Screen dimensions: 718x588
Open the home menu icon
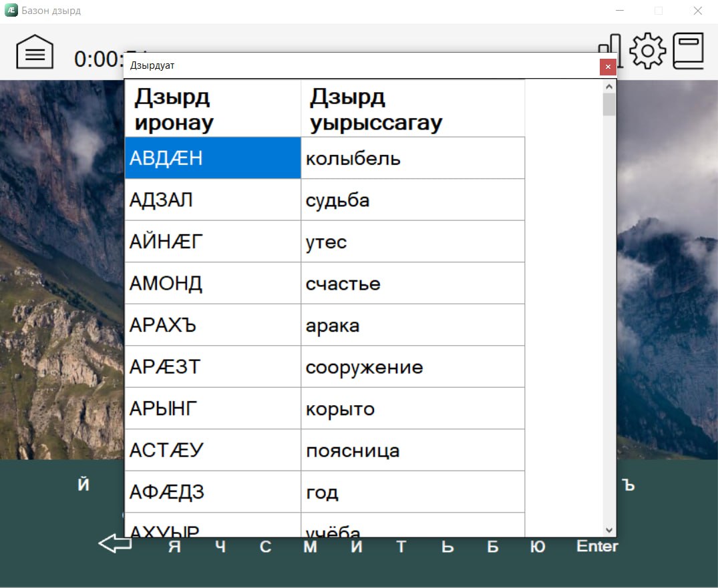coord(35,53)
